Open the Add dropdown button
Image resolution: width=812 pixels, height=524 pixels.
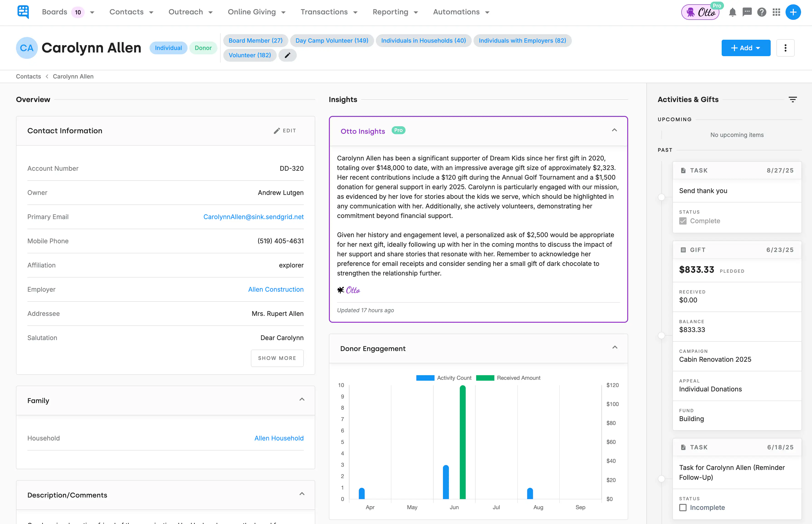click(x=746, y=48)
